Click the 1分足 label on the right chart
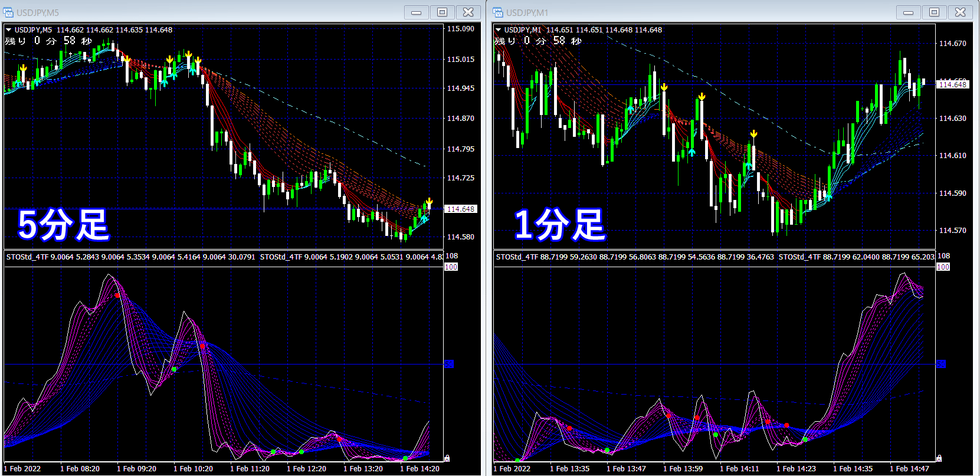Screen dimensions: 980x476 coord(559,225)
